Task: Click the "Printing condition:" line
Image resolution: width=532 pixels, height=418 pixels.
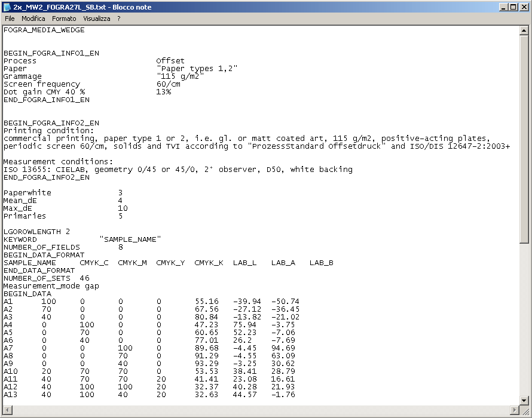Action: click(x=48, y=131)
